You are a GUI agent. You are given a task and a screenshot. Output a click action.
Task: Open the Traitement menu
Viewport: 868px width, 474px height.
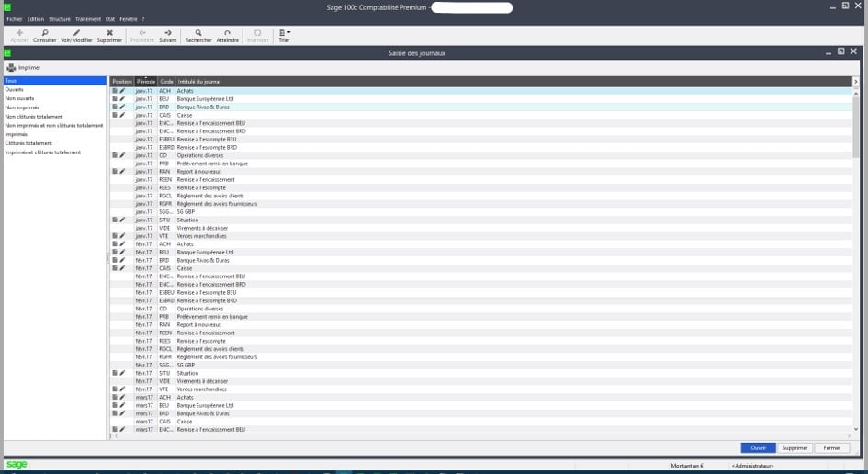tap(88, 19)
